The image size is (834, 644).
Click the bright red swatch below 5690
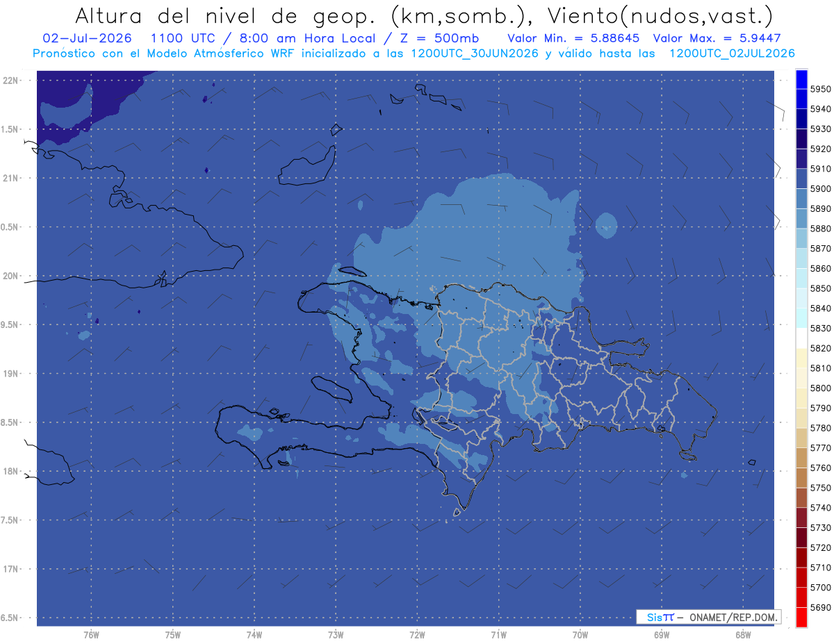click(801, 618)
